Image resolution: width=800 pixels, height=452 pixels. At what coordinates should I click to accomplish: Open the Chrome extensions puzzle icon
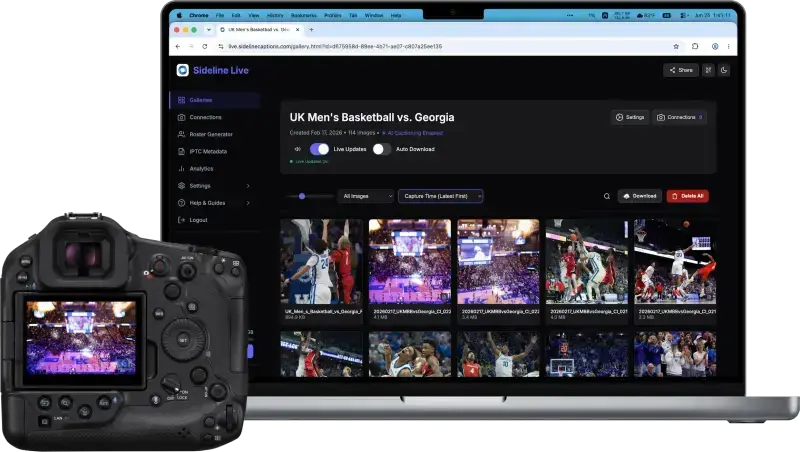(x=695, y=46)
